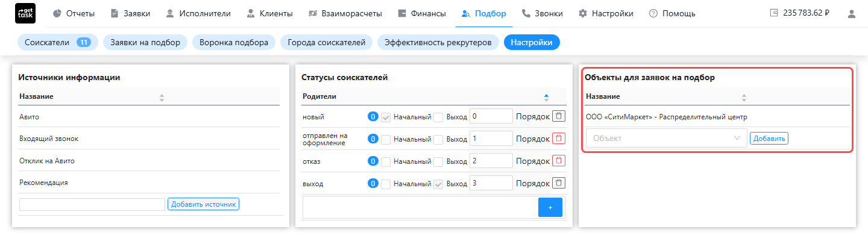Toggle Начальный checkbox for 'выход' row
The image size is (868, 241).
[386, 184]
